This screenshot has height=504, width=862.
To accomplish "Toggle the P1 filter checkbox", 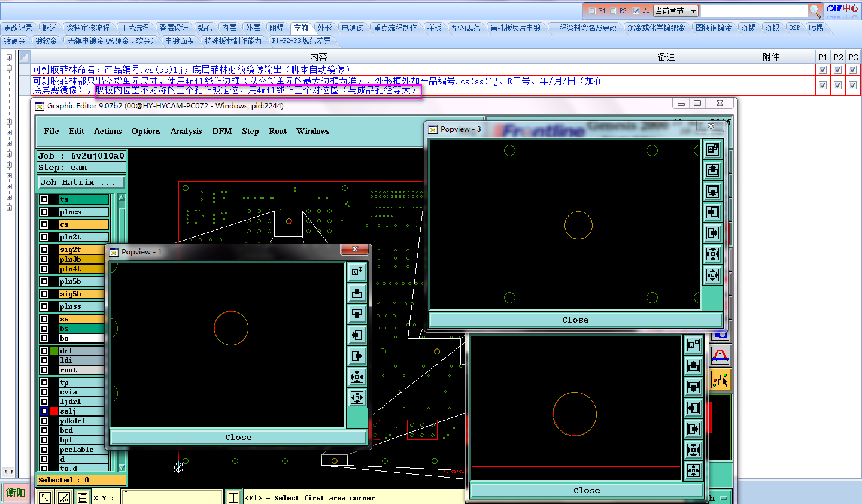I will pos(593,11).
